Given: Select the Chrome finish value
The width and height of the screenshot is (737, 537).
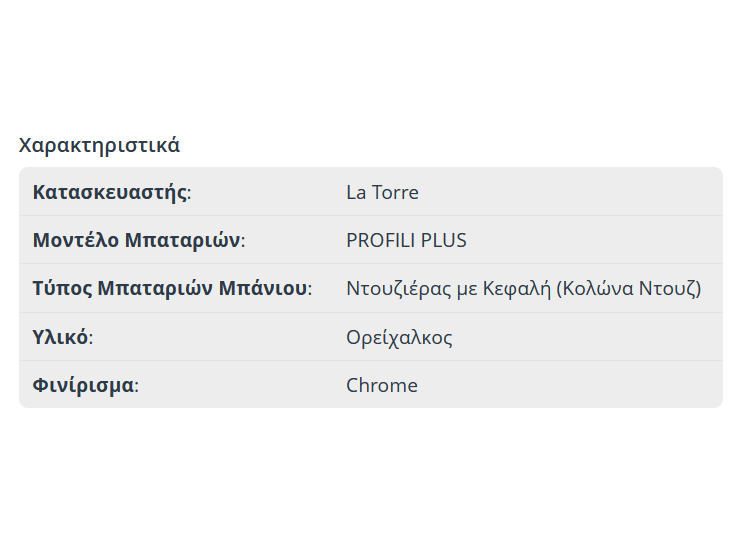Looking at the screenshot, I should (x=382, y=385).
